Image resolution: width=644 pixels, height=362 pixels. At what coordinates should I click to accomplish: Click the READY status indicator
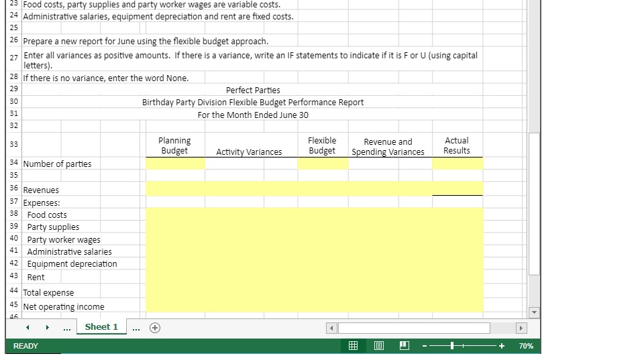(x=25, y=346)
